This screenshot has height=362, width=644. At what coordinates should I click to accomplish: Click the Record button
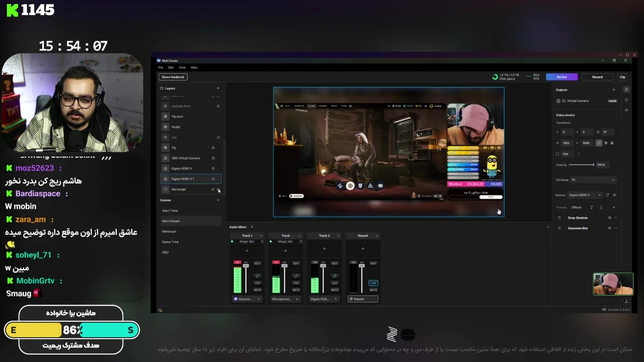597,77
